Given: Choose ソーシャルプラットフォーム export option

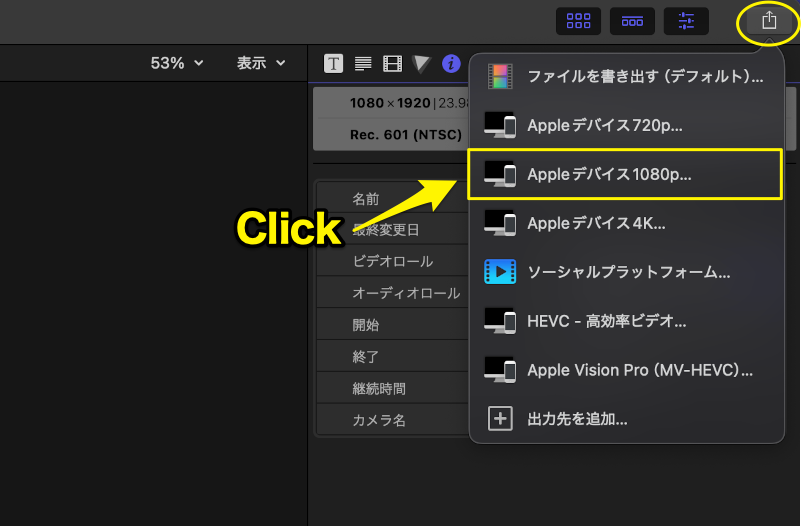Looking at the screenshot, I should click(x=626, y=272).
